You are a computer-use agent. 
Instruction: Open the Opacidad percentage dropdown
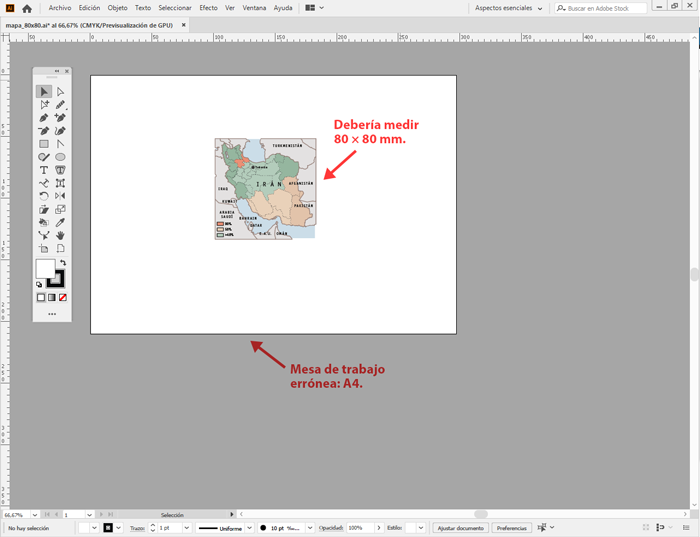[x=378, y=528]
